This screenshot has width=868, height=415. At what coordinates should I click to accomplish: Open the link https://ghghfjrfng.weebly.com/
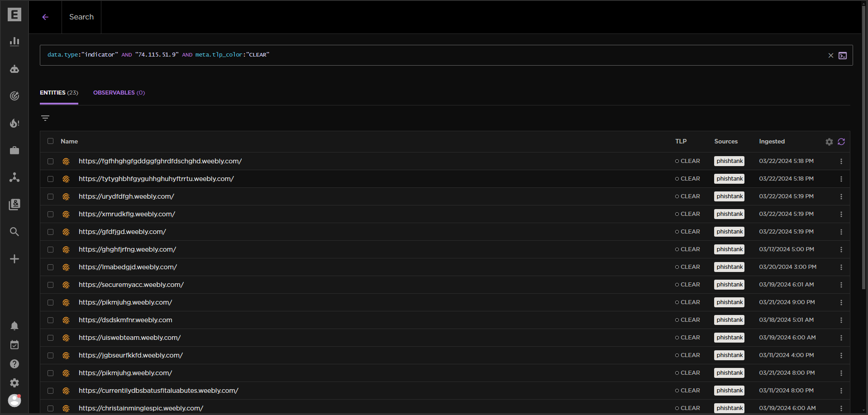tap(127, 249)
